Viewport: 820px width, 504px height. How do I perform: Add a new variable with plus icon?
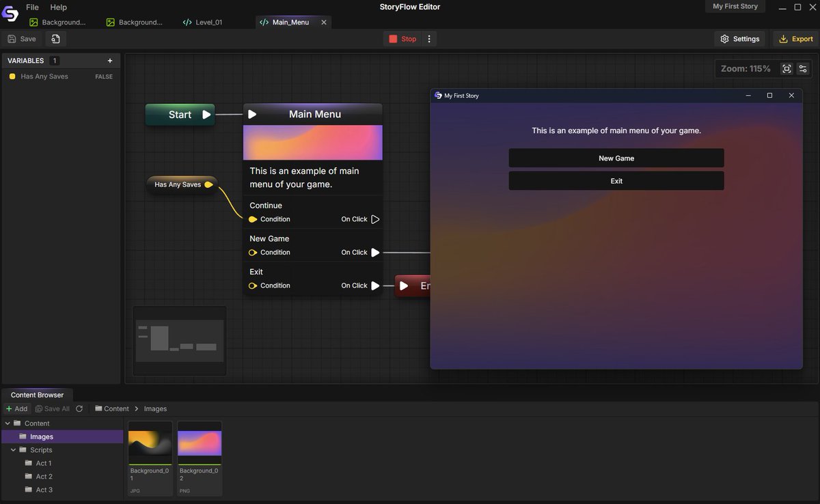tap(110, 61)
